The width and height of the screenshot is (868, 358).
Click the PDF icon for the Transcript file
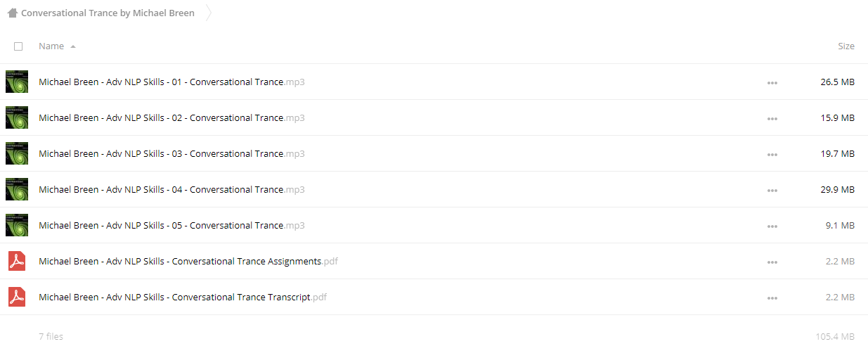pyautogui.click(x=17, y=297)
